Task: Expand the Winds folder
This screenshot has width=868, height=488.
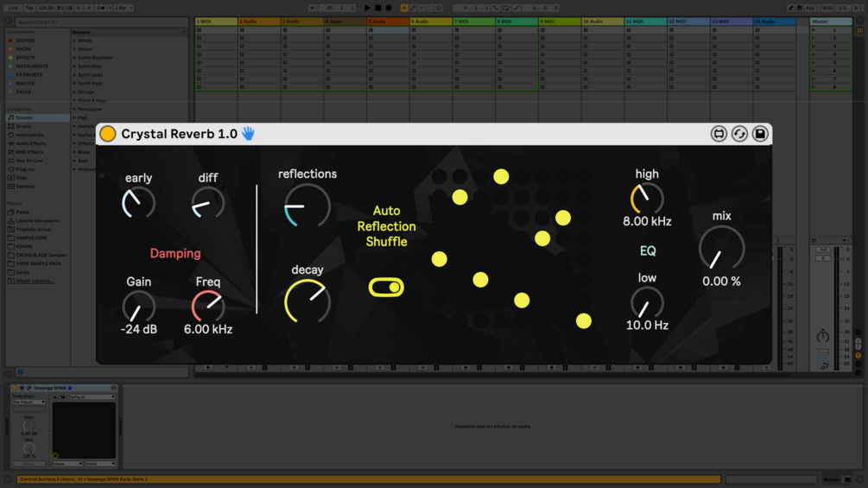Action: click(75, 41)
